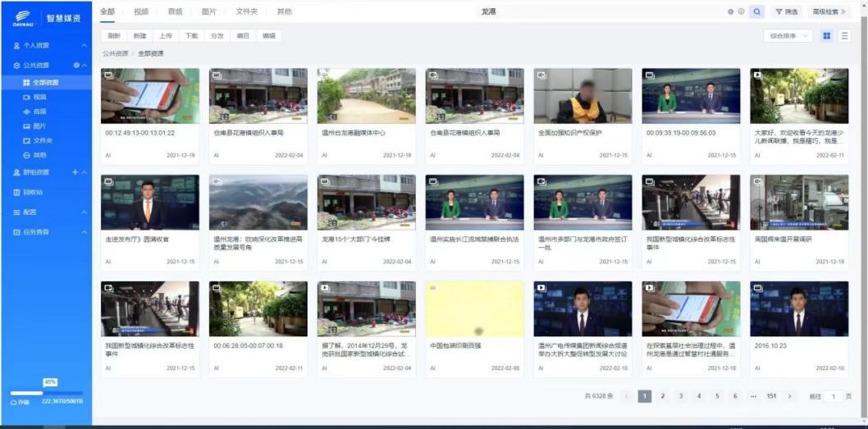Screen dimensions: 868x429
Task: Click title 00:12:49:13-00:13:01:22
Action: [x=140, y=133]
